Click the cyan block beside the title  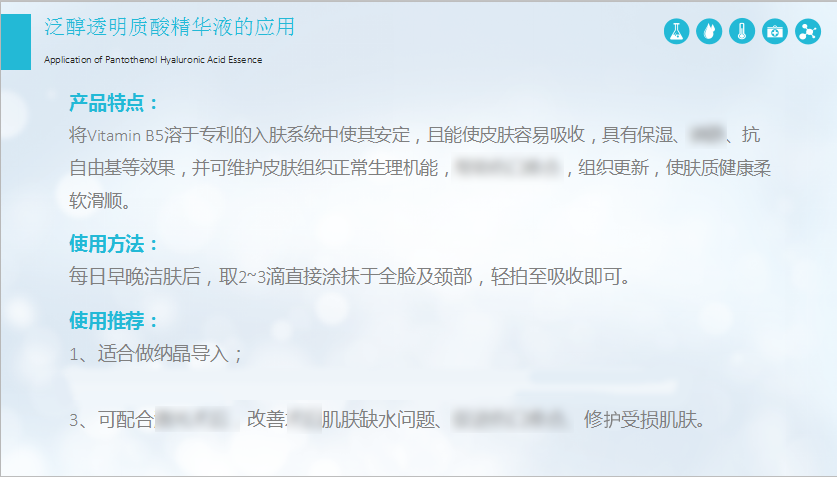click(16, 42)
